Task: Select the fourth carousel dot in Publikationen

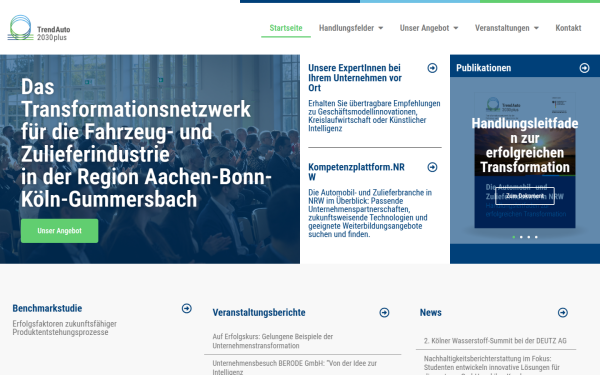Action: point(536,237)
